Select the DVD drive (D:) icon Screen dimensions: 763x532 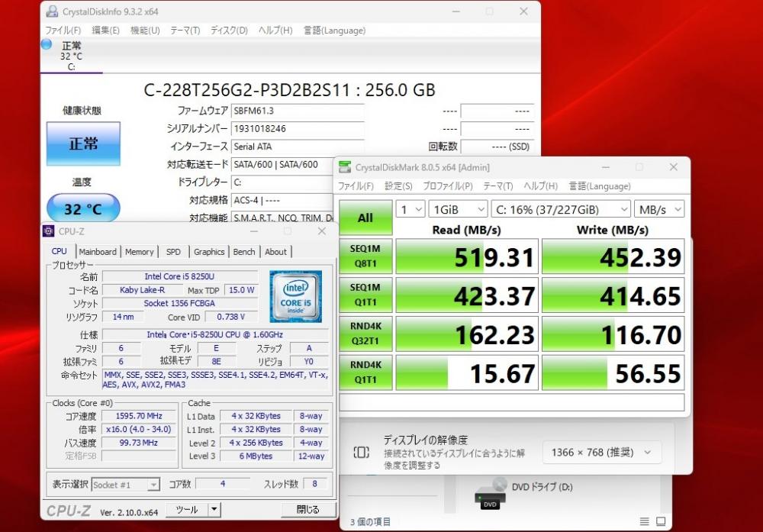[491, 493]
